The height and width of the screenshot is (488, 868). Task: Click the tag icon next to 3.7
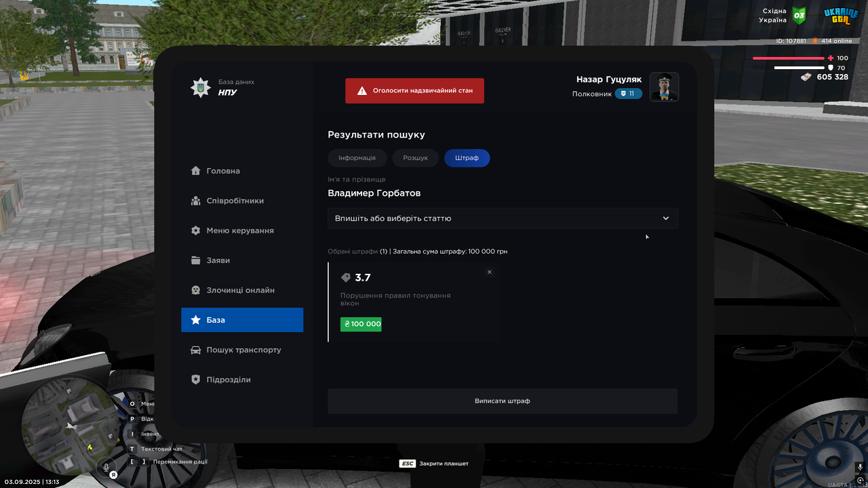click(346, 278)
